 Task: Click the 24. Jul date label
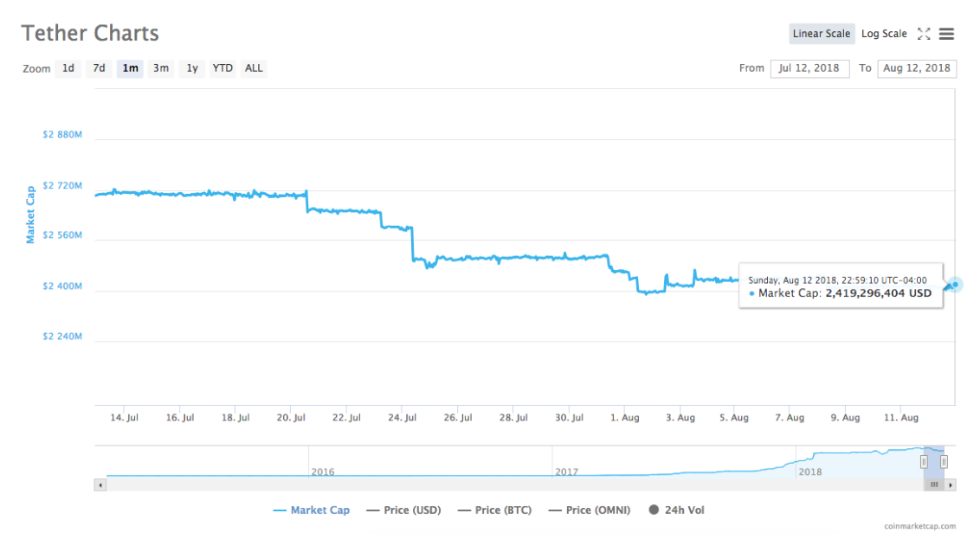point(402,418)
